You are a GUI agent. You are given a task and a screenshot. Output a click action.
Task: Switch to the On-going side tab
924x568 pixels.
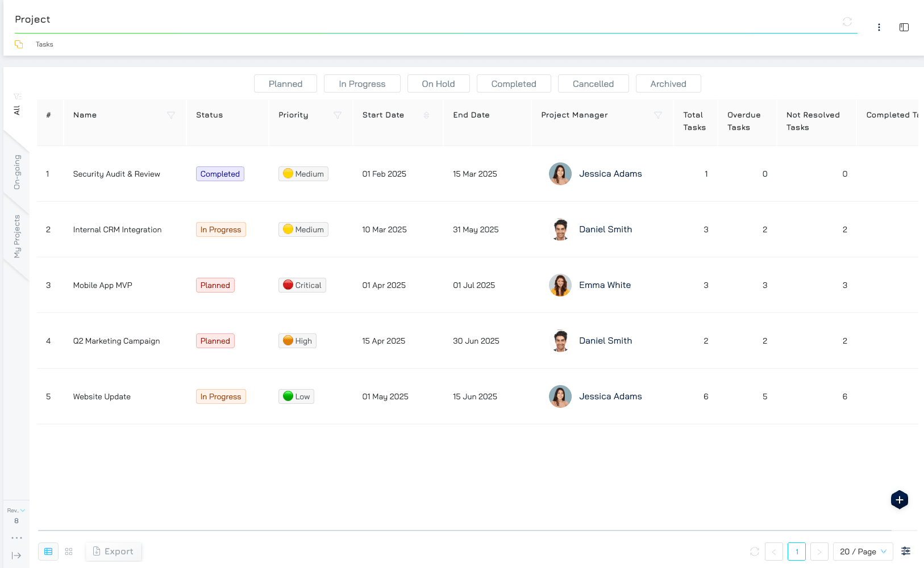click(x=17, y=172)
